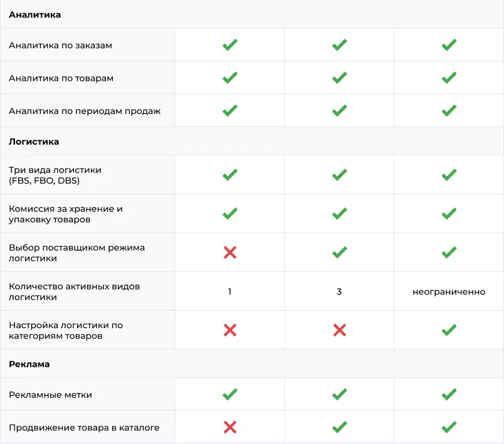Click first-column red cross for "Настройка логистики по категориям"
The height and width of the screenshot is (444, 504).
230,330
